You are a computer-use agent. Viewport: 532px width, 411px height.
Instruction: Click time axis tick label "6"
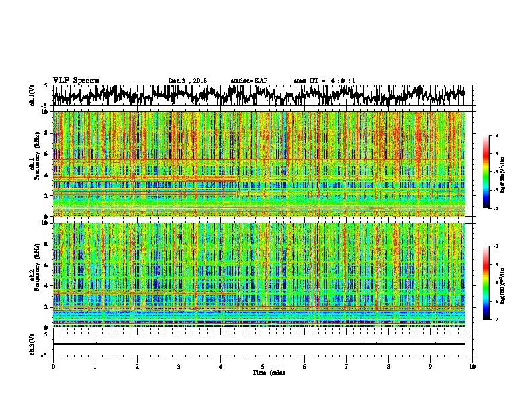click(305, 367)
